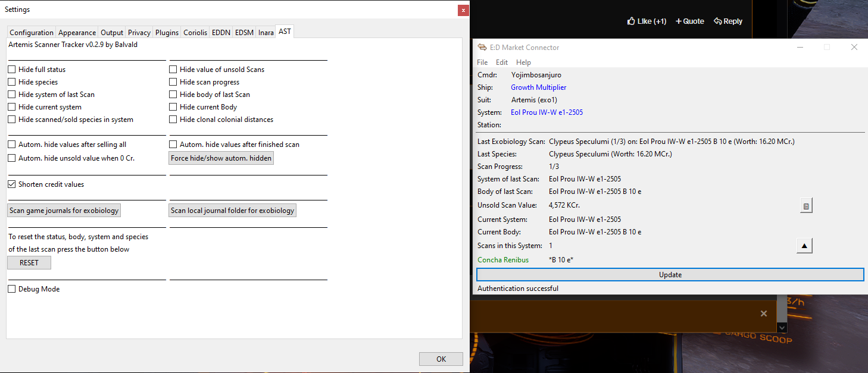Click the up-arrow collapse button beside Scans in this System
The image size is (868, 373).
[804, 246]
